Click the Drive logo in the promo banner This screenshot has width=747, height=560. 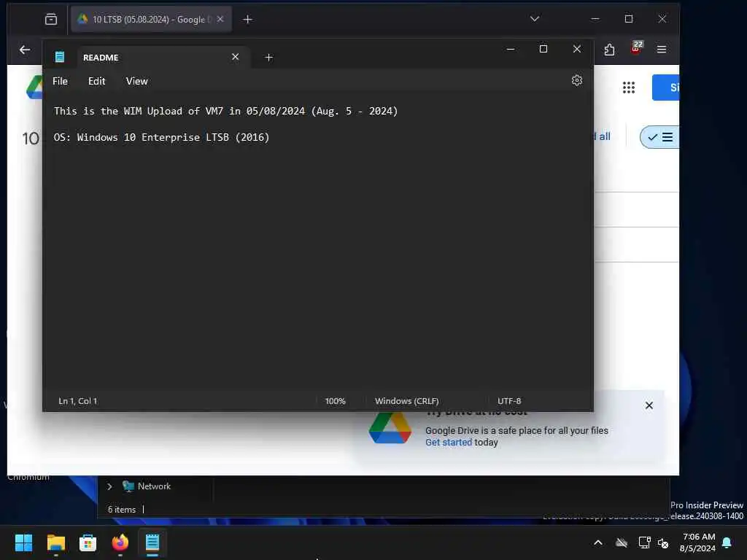tap(390, 428)
